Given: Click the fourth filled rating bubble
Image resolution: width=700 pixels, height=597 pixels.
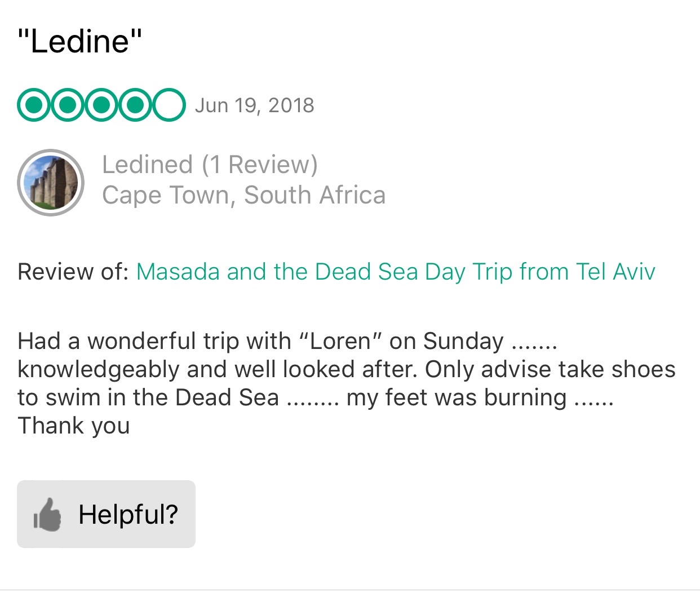Looking at the screenshot, I should click(x=135, y=105).
